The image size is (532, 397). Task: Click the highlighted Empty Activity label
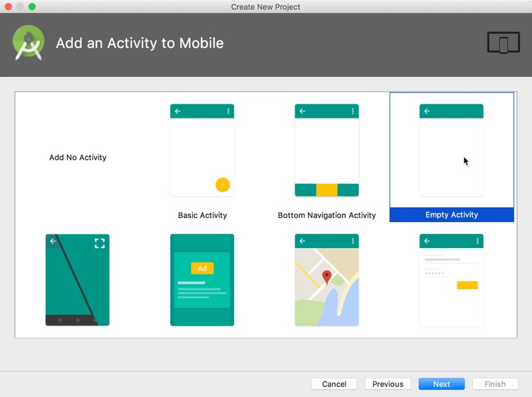[452, 215]
